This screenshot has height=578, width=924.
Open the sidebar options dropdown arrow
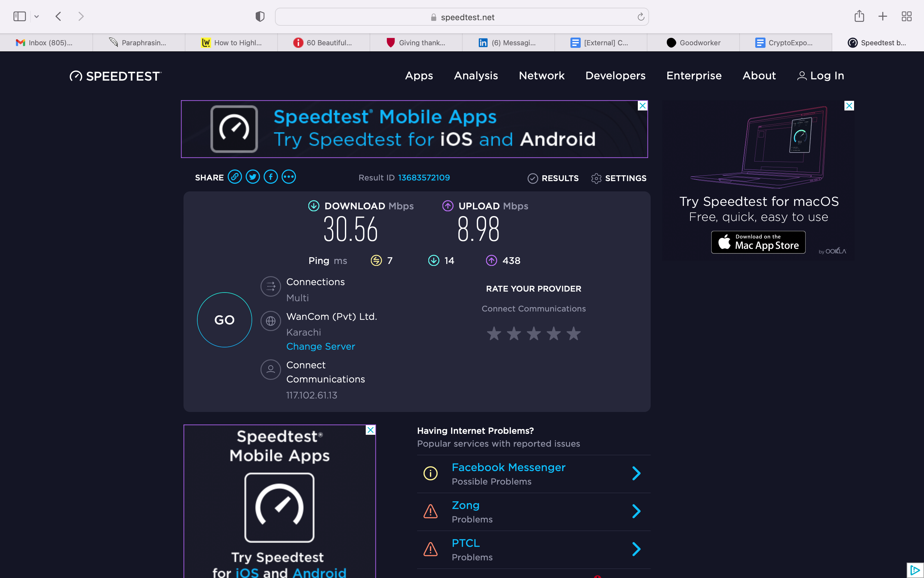point(37,16)
